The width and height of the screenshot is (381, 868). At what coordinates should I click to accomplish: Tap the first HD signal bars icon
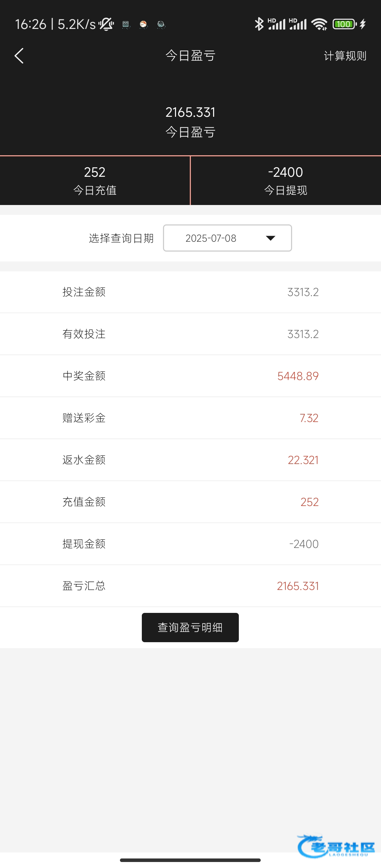click(x=277, y=24)
